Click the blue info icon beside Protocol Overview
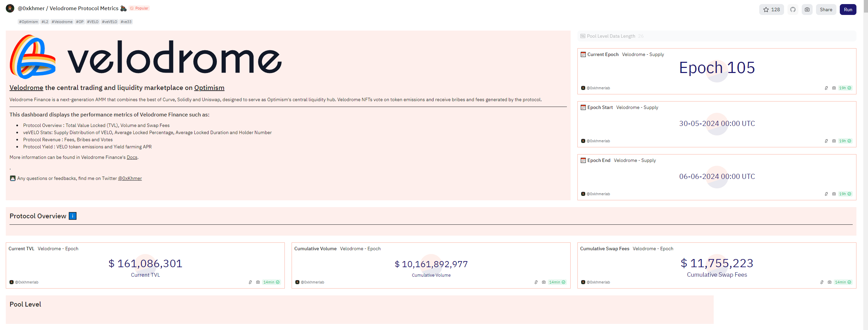Image resolution: width=868 pixels, height=330 pixels. (72, 216)
